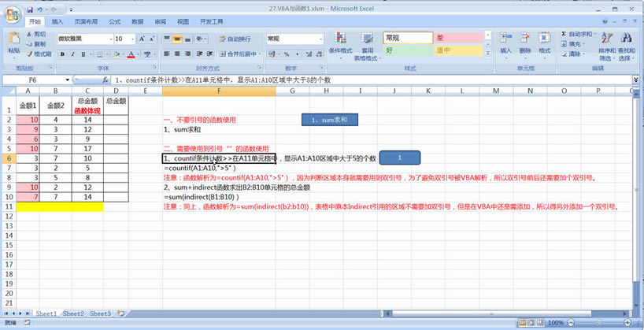The width and height of the screenshot is (644, 330).
Task: Decrease font size button
Action: click(x=152, y=39)
